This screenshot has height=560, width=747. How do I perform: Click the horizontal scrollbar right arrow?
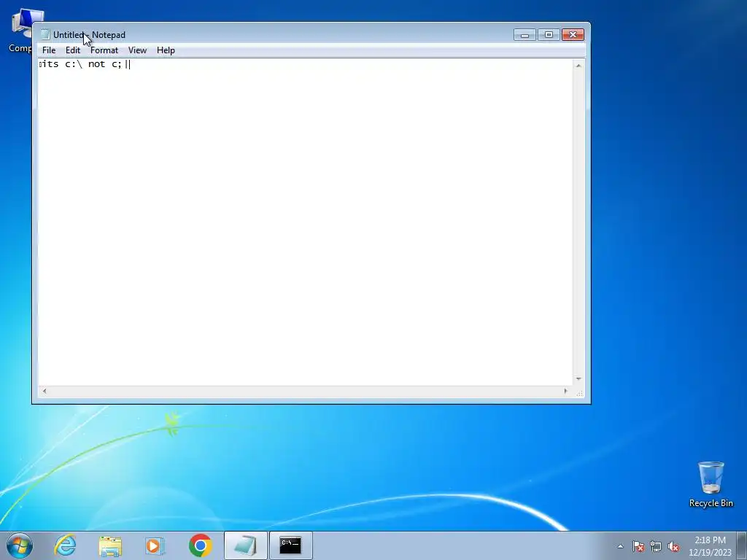565,391
